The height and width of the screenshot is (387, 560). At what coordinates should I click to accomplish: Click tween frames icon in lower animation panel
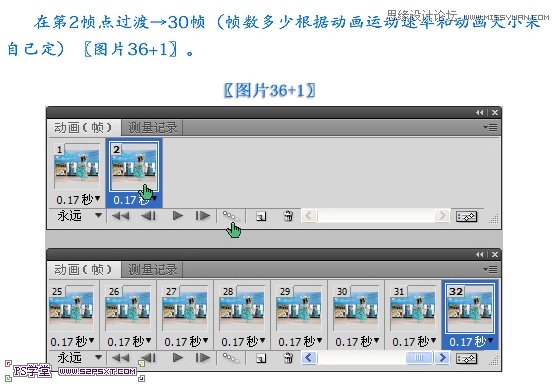click(230, 357)
